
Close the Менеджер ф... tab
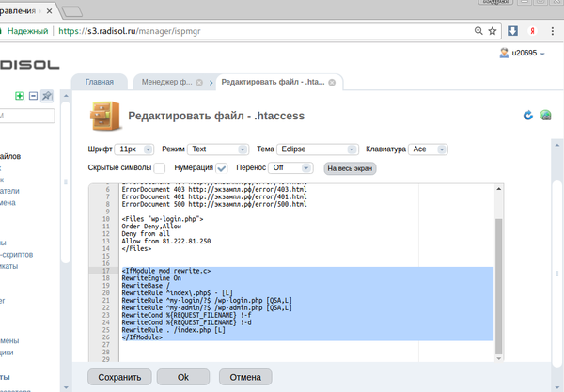point(199,83)
